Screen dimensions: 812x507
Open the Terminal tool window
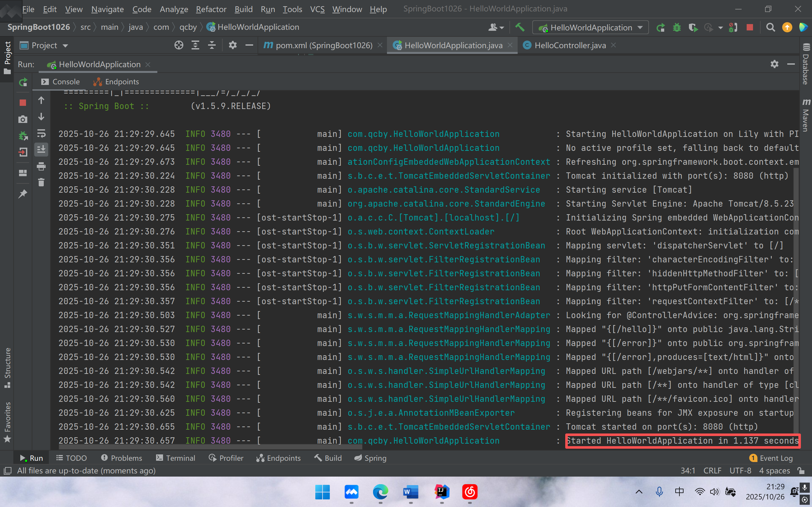click(x=175, y=458)
